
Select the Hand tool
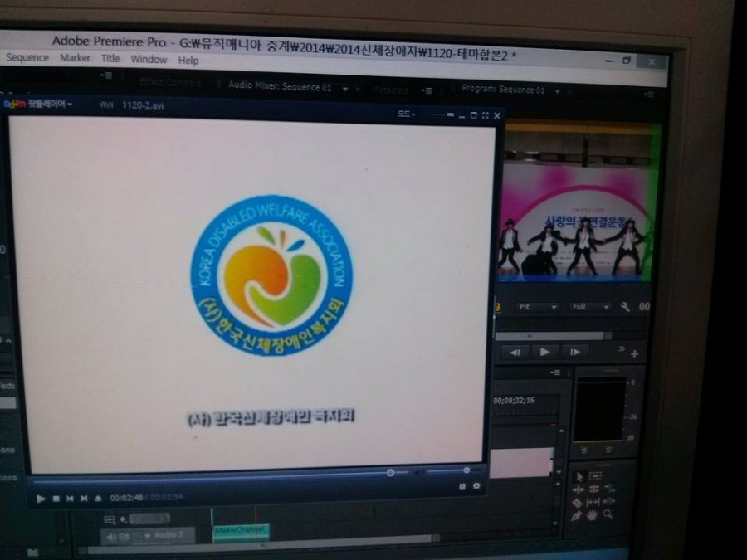[x=592, y=515]
